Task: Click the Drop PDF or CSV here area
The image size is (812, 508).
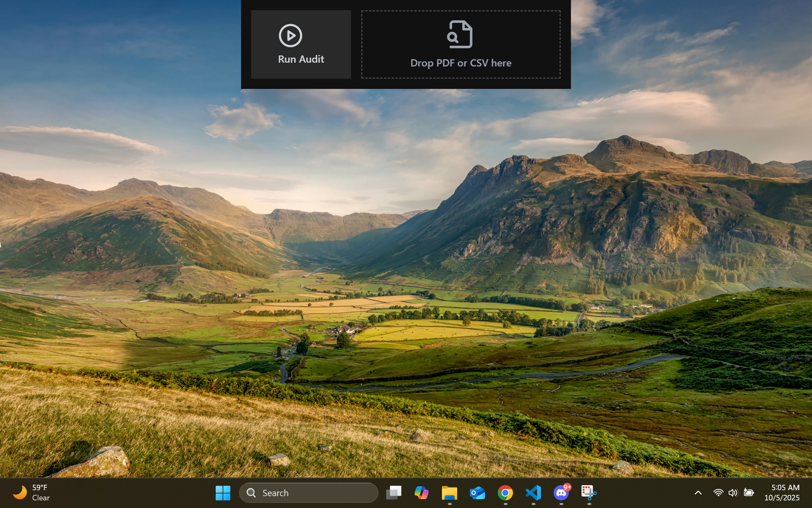Action: (461, 63)
